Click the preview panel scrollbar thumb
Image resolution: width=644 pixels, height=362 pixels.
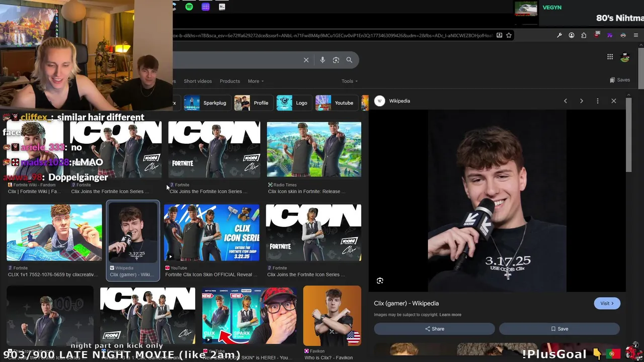point(628,135)
